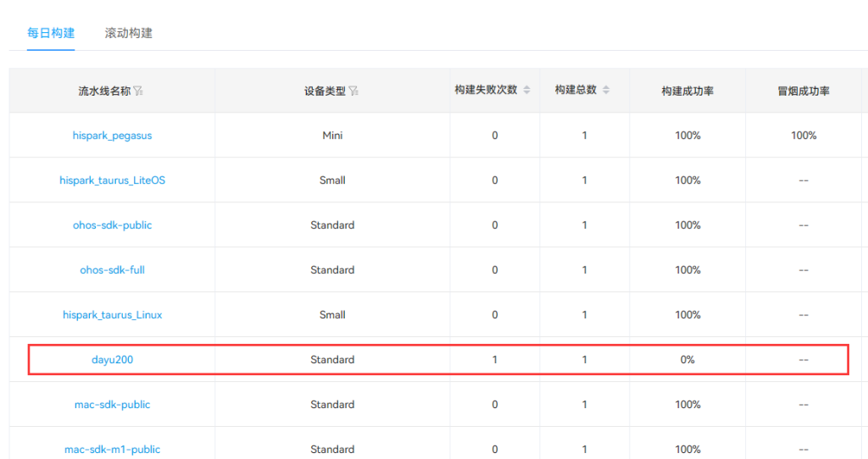Open the hispark_pegasus pipeline link
868x459 pixels.
[112, 135]
